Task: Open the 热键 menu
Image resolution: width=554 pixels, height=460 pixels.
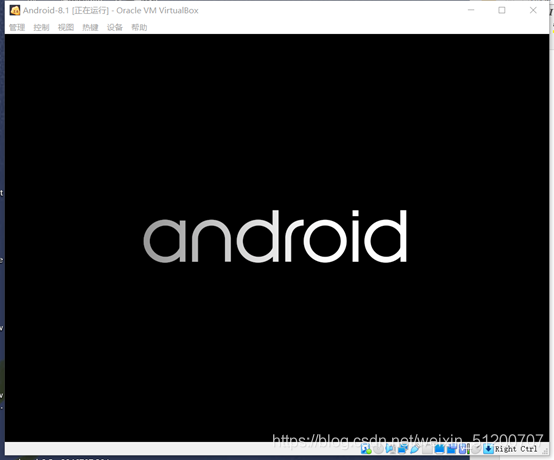Action: click(x=90, y=27)
